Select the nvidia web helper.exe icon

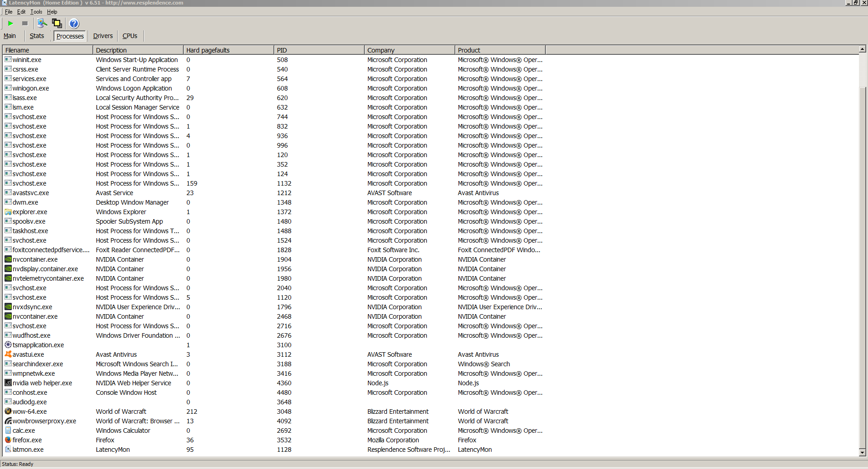[8, 383]
